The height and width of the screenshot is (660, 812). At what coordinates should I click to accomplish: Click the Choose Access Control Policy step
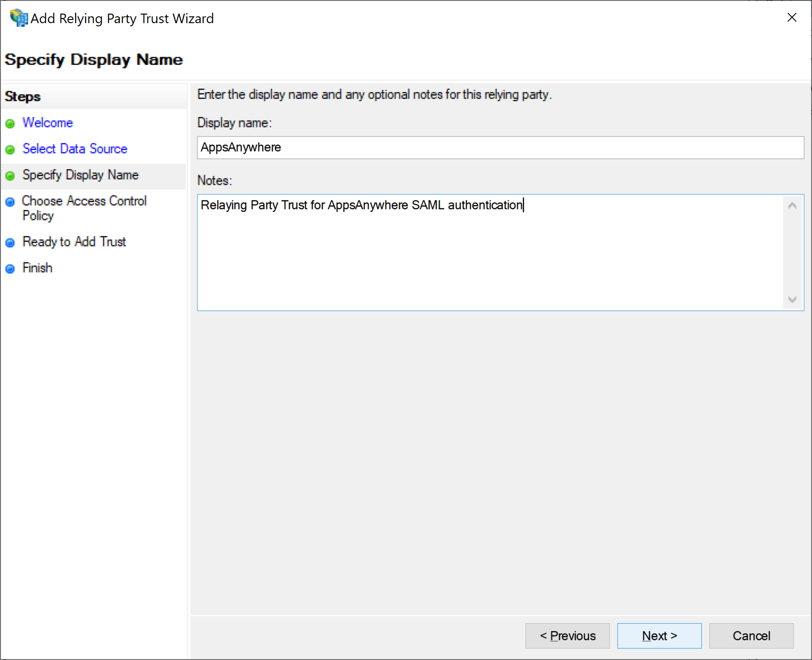click(x=84, y=208)
